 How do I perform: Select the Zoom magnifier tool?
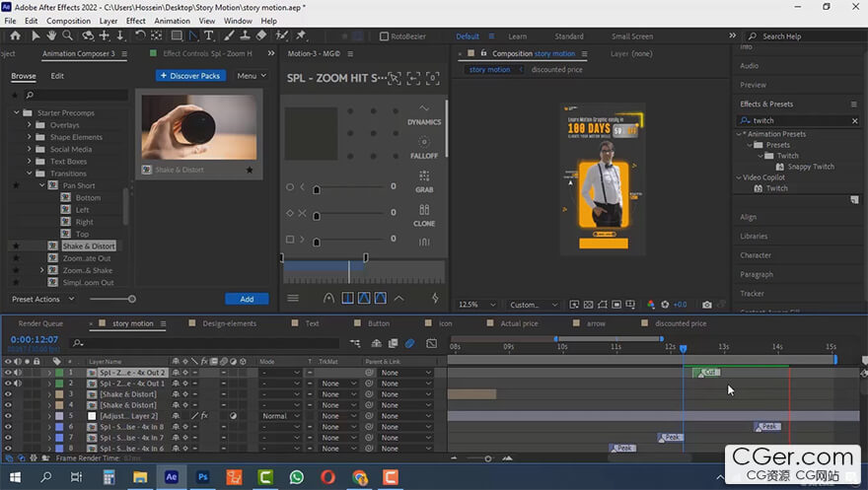click(x=67, y=35)
